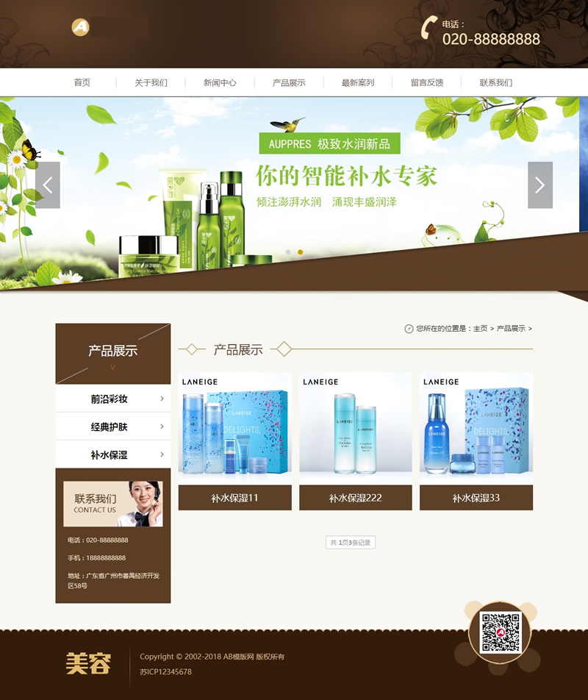Screen dimensions: 588x700
Task: Click the banner headline 你的智能补水专家
Action: pyautogui.click(x=347, y=176)
